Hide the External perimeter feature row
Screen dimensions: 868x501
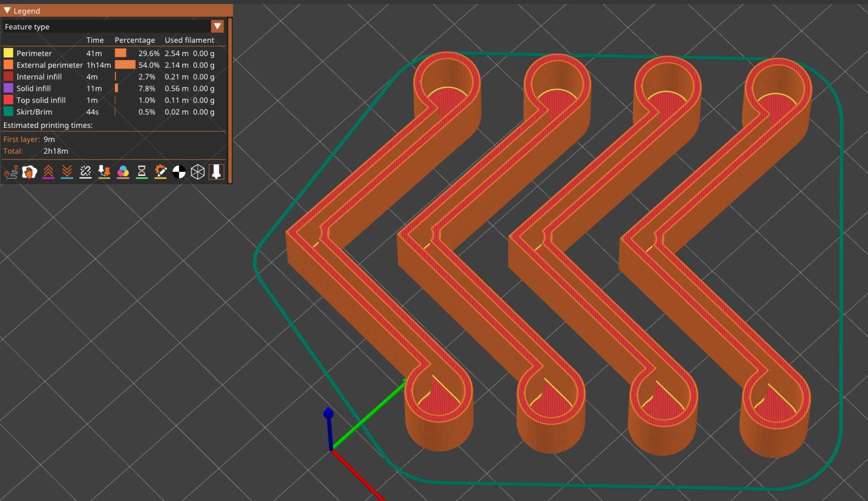49,65
